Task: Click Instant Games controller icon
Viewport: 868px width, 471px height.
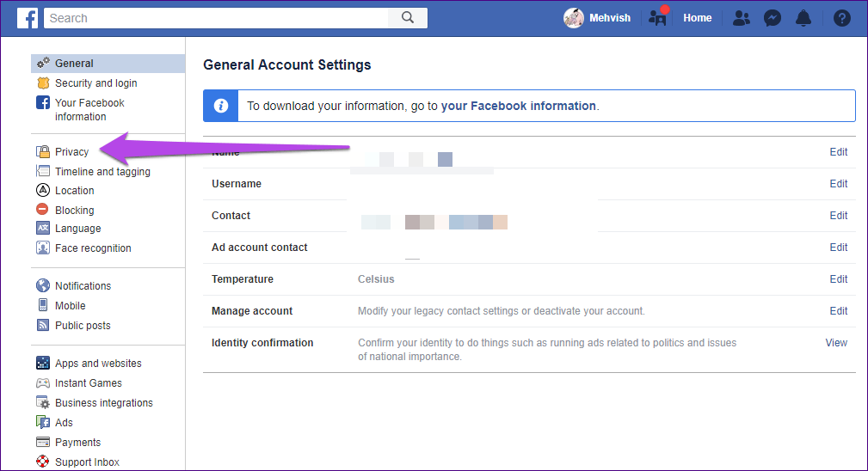Action: (43, 382)
